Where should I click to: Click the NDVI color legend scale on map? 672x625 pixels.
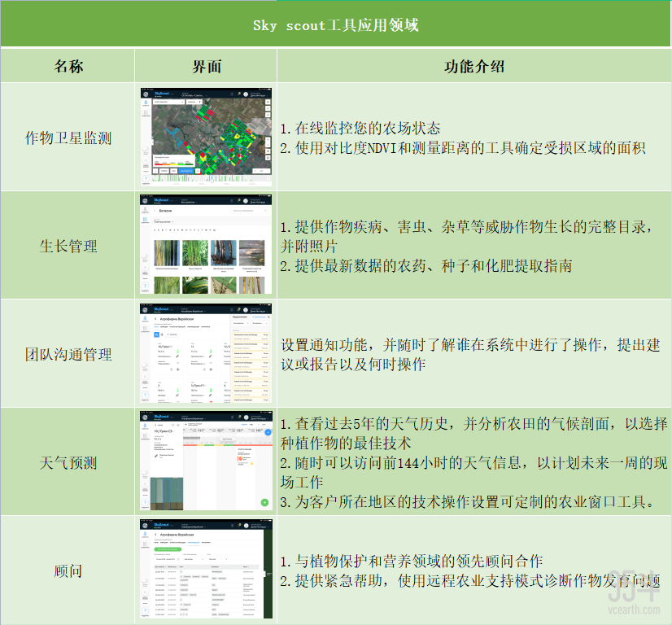tap(173, 162)
